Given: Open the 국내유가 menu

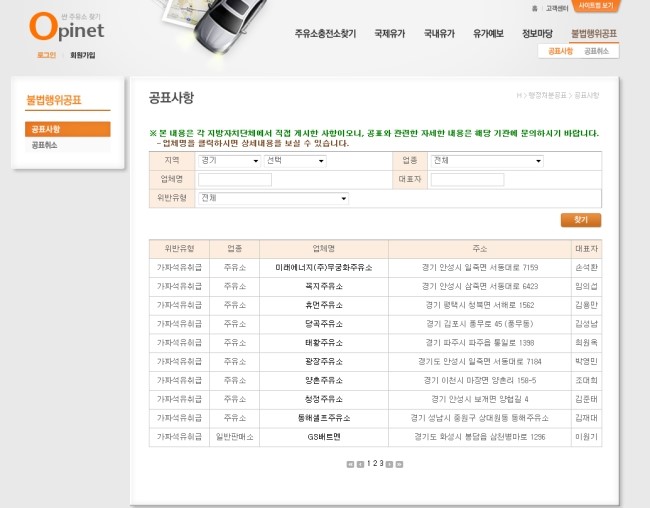Looking at the screenshot, I should point(439,34).
